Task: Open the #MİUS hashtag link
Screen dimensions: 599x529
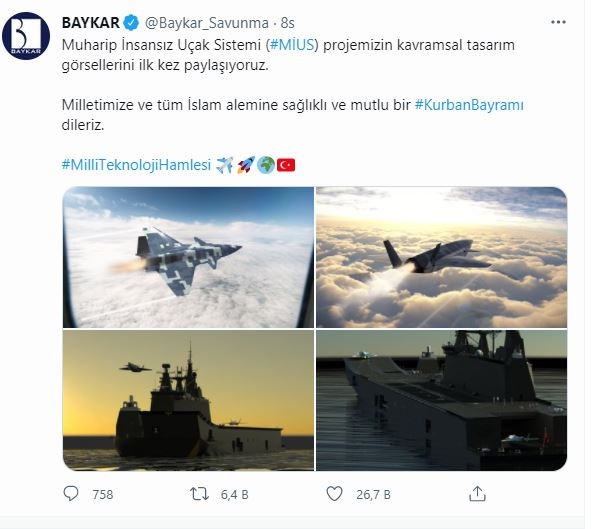Action: tap(294, 45)
